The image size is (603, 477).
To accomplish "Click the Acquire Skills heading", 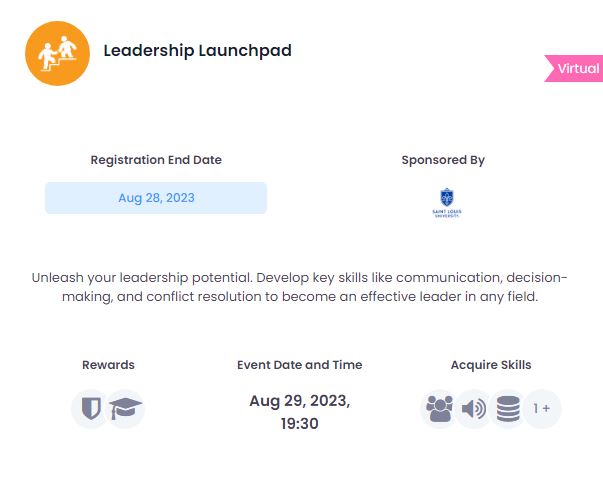I will point(491,365).
